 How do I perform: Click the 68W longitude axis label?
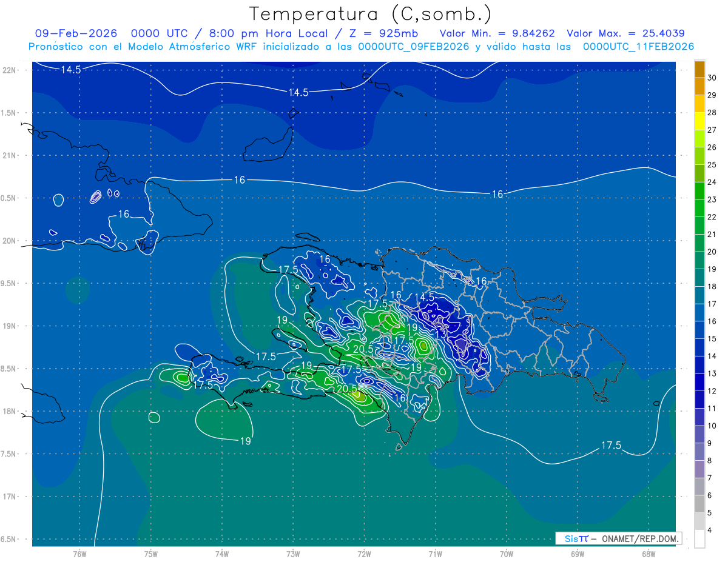648,554
